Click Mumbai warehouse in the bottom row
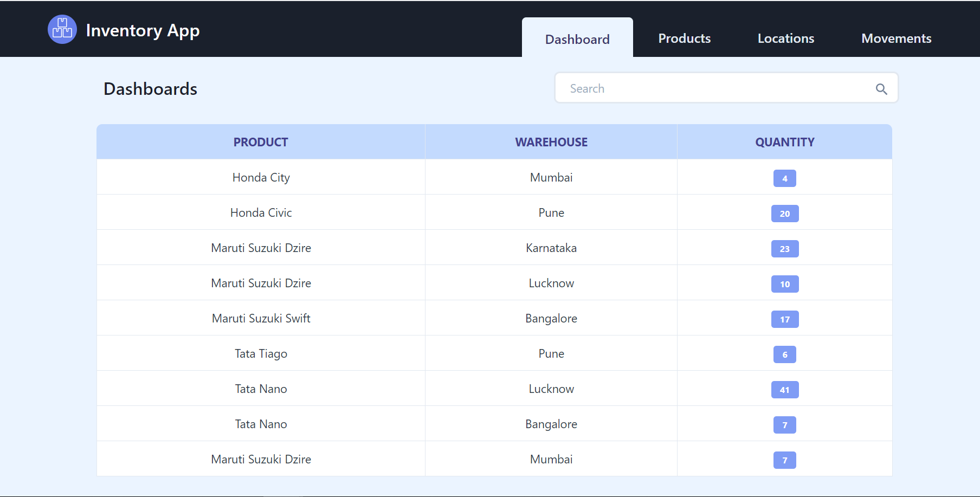This screenshot has width=980, height=497. point(551,459)
